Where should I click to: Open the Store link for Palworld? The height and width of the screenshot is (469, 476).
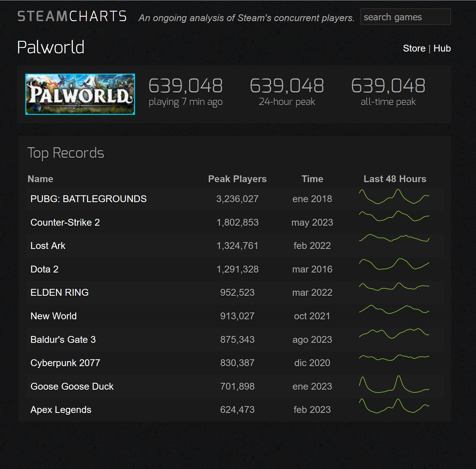pos(414,48)
